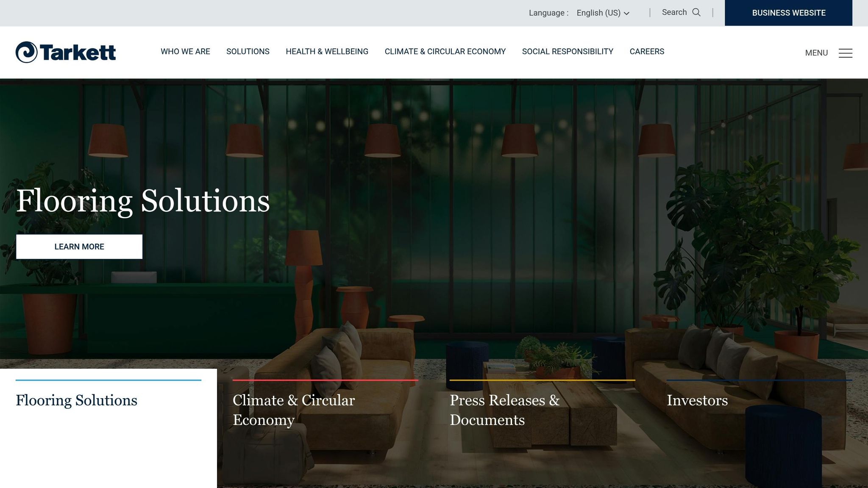Open the Who We Are menu
This screenshot has height=488, width=868.
tap(185, 52)
